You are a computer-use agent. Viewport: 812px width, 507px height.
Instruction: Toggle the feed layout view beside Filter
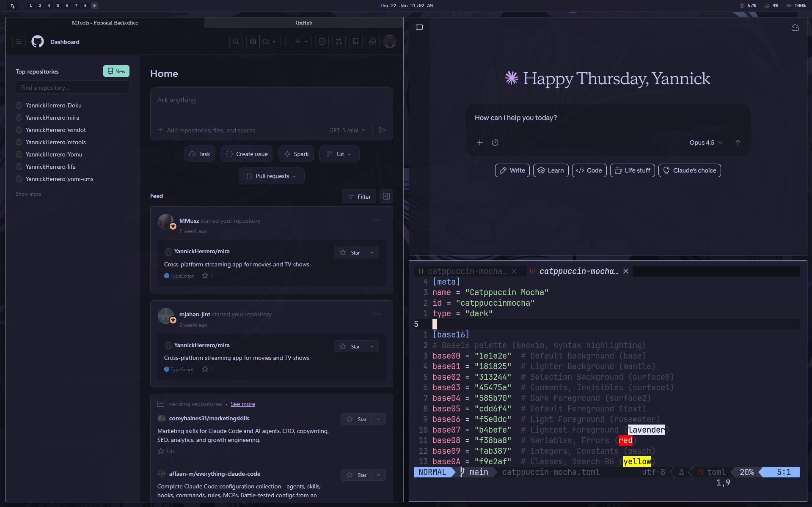[386, 196]
